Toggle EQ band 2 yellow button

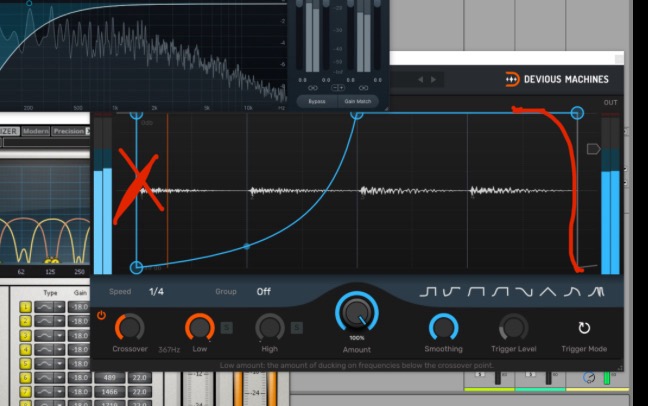25,321
